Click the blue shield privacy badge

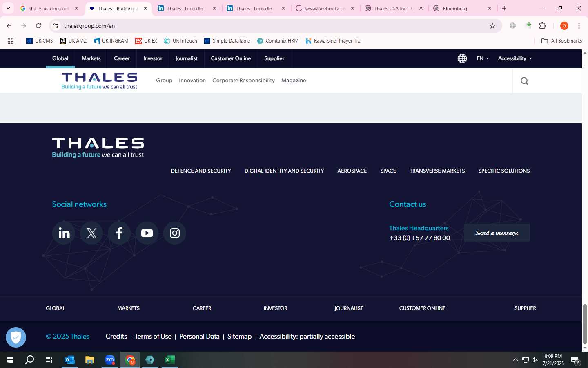pos(16,337)
